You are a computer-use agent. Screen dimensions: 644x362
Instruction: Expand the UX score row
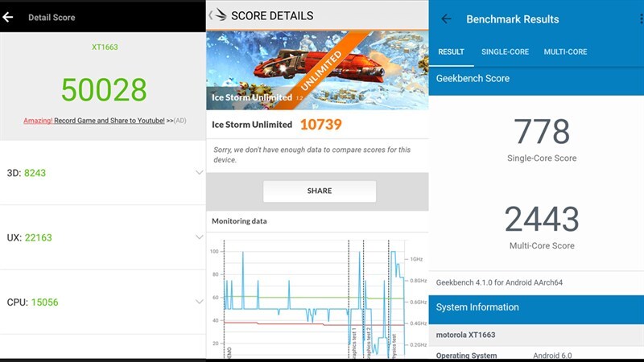[199, 237]
